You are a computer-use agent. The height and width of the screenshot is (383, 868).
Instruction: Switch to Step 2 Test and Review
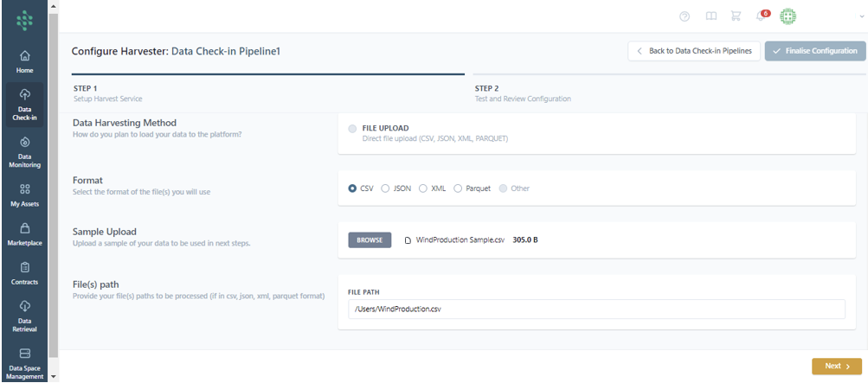point(522,93)
